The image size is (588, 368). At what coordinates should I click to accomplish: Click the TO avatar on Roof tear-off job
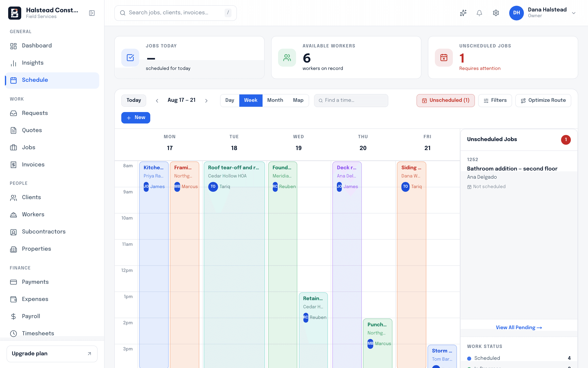tap(213, 187)
